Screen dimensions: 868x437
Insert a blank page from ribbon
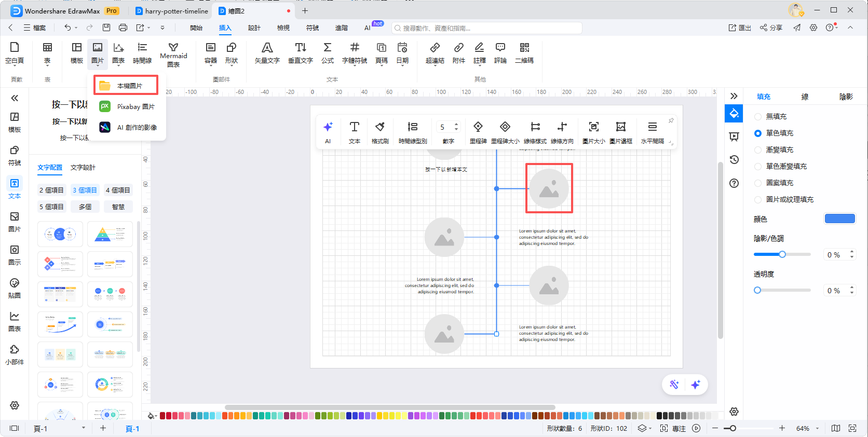[15, 53]
